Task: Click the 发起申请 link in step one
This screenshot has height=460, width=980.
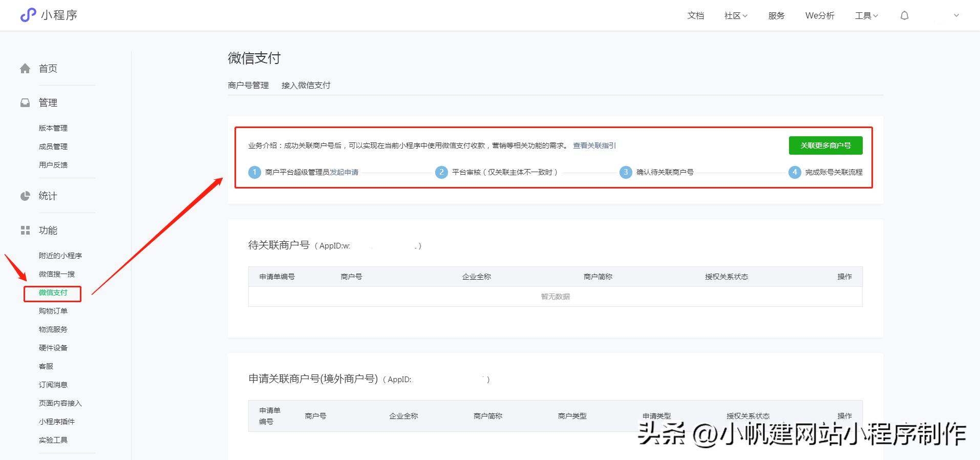Action: coord(344,172)
